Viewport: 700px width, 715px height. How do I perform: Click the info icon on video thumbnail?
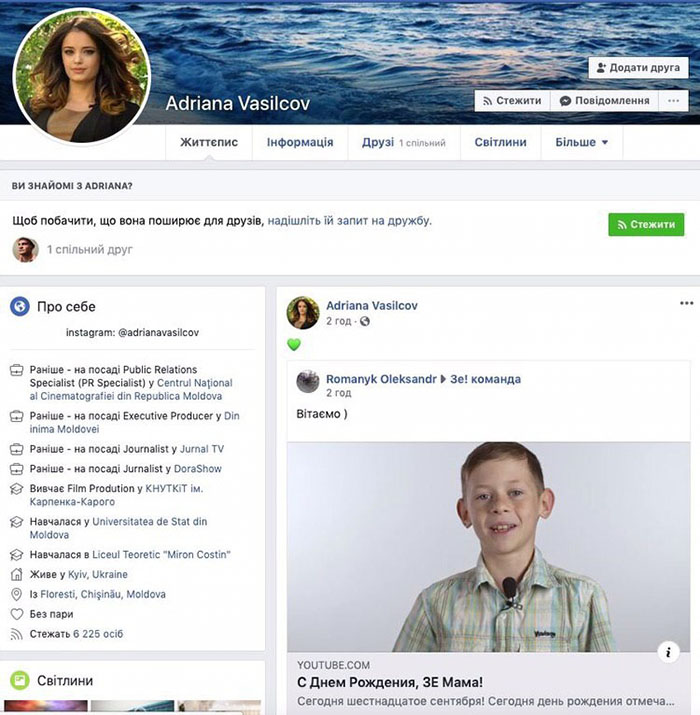click(x=668, y=652)
